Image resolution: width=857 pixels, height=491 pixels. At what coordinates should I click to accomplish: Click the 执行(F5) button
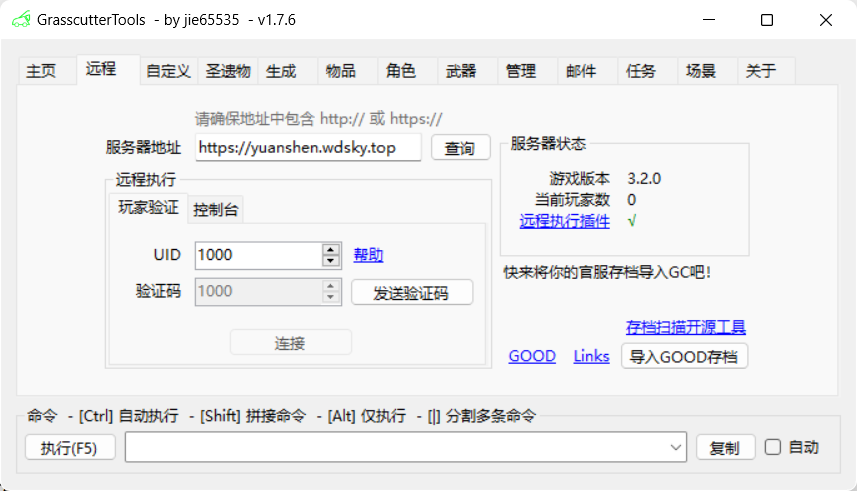(x=70, y=448)
